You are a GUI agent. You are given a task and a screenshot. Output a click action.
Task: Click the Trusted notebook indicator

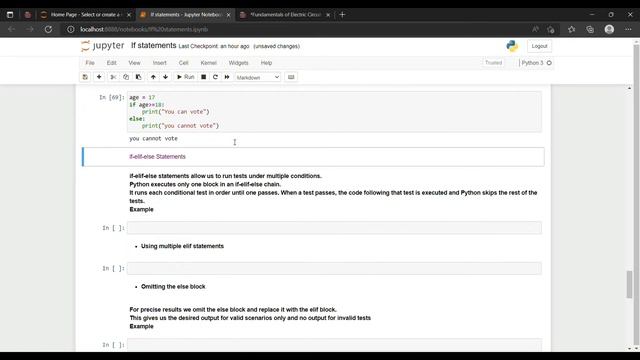click(x=493, y=63)
